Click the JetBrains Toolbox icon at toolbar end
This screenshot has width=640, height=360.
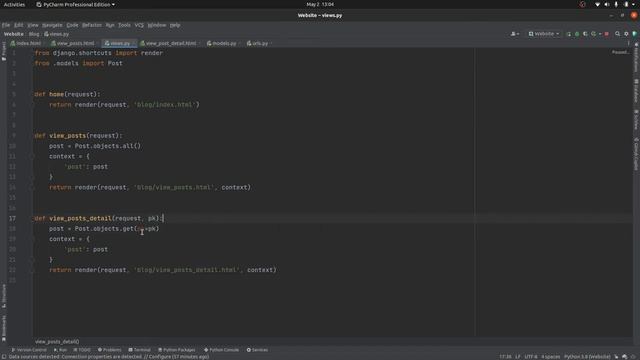(635, 34)
